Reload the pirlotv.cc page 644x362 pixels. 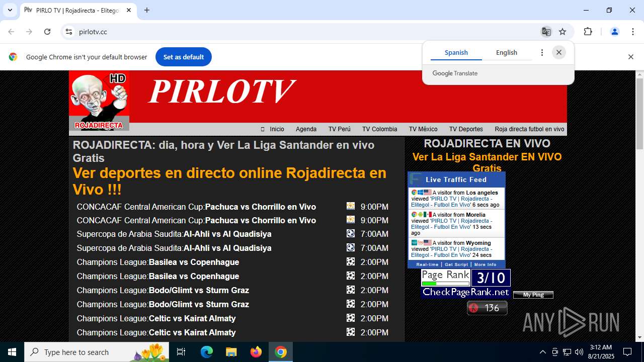[x=47, y=32]
